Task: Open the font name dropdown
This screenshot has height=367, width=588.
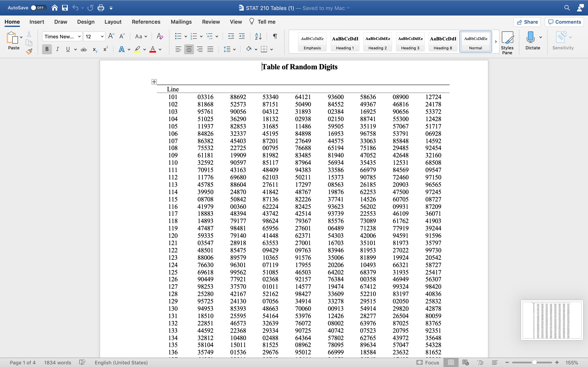Action: 79,37
